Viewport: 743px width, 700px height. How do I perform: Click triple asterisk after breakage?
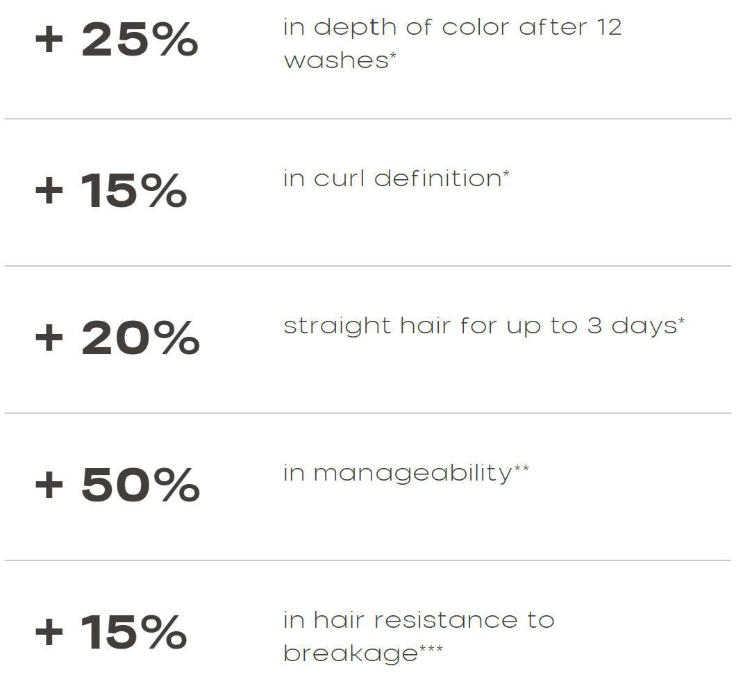(431, 649)
